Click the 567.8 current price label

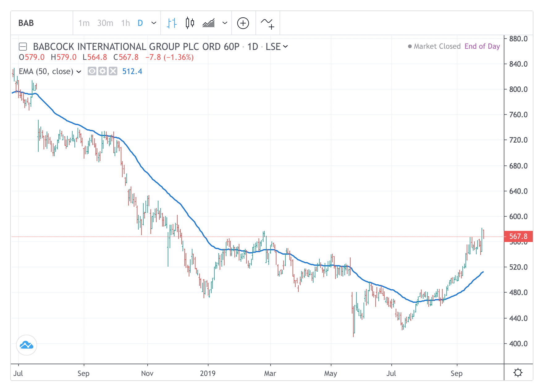click(518, 236)
